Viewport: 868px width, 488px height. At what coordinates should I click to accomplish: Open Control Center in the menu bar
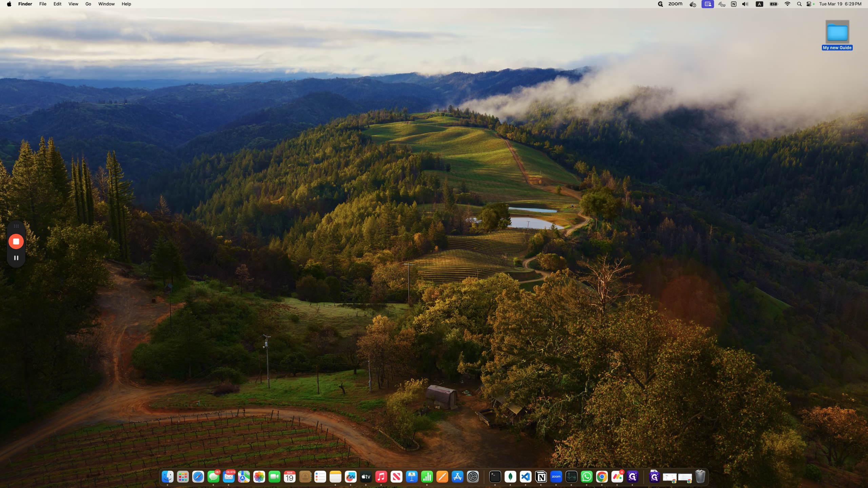(x=809, y=4)
